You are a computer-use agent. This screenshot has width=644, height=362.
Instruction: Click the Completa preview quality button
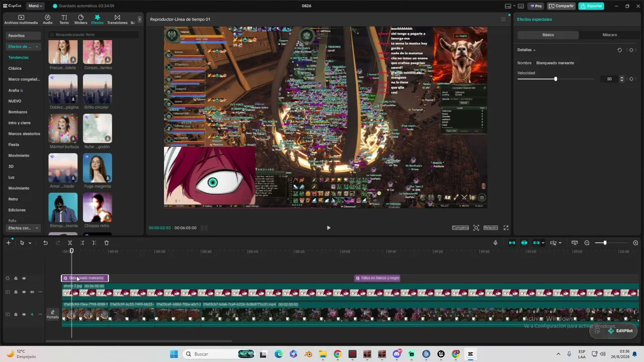460,228
